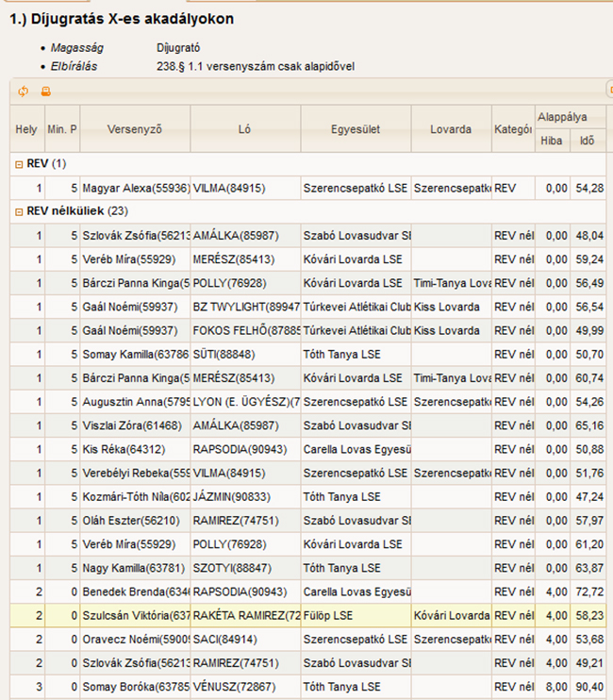Screen dimensions: 613x700
Task: Sort by the Hely column header
Action: [27, 128]
